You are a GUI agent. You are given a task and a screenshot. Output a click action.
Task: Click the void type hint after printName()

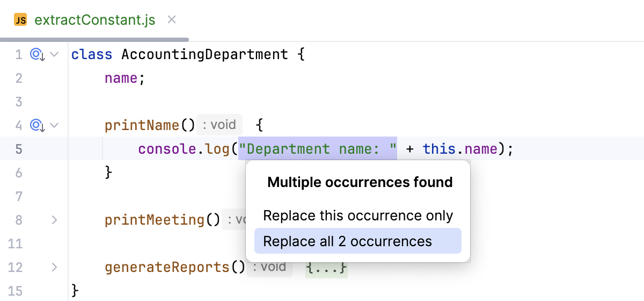(220, 125)
